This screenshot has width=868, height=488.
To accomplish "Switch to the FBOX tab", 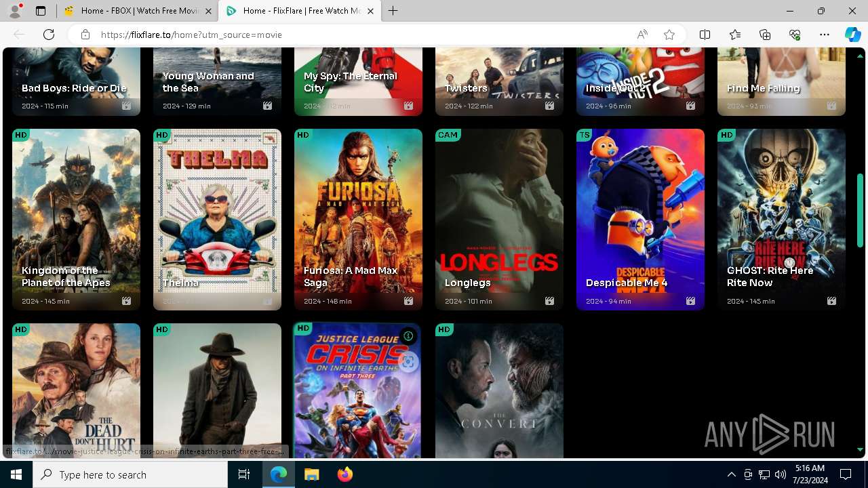I will click(138, 11).
